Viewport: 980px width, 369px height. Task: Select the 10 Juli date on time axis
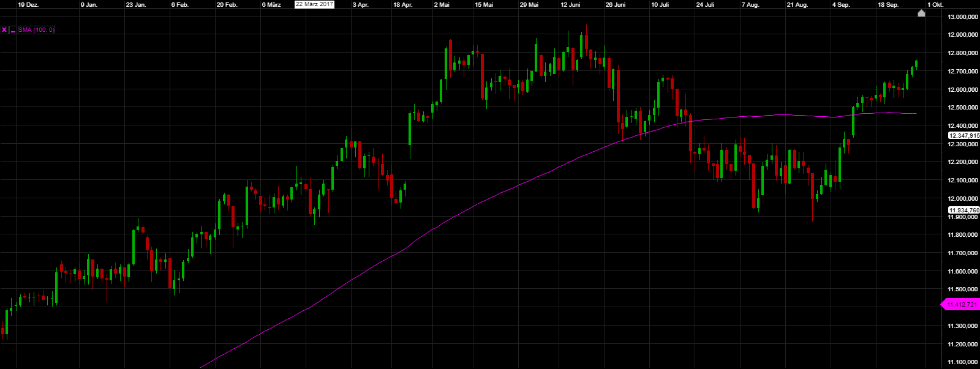[660, 5]
